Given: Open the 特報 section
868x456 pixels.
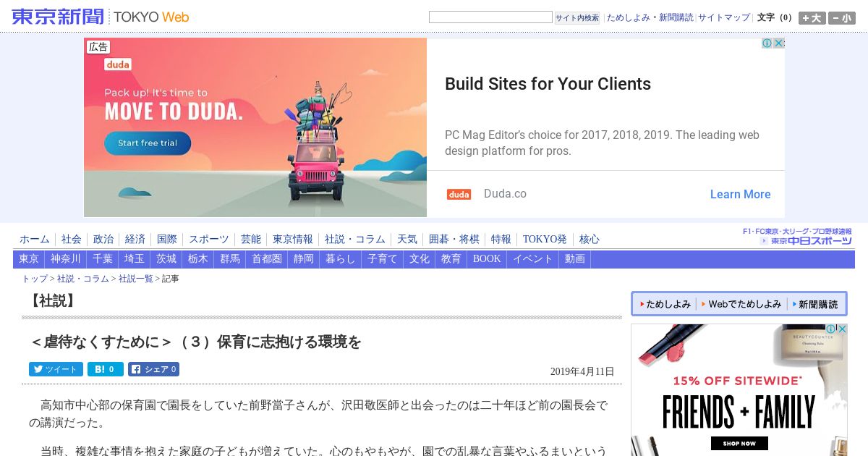Looking at the screenshot, I should pyautogui.click(x=501, y=240).
